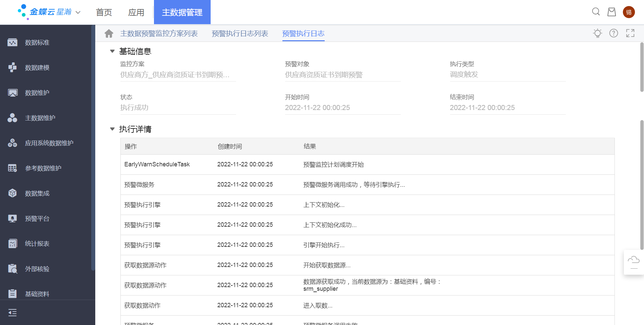Toggle fullscreen with expand icon
The height and width of the screenshot is (325, 644).
(x=630, y=33)
